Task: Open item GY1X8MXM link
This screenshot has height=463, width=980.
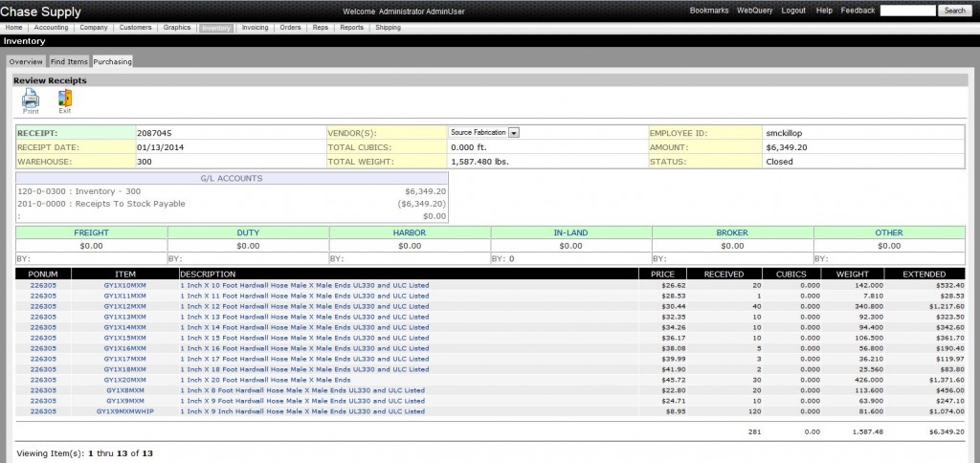Action: 125,390
